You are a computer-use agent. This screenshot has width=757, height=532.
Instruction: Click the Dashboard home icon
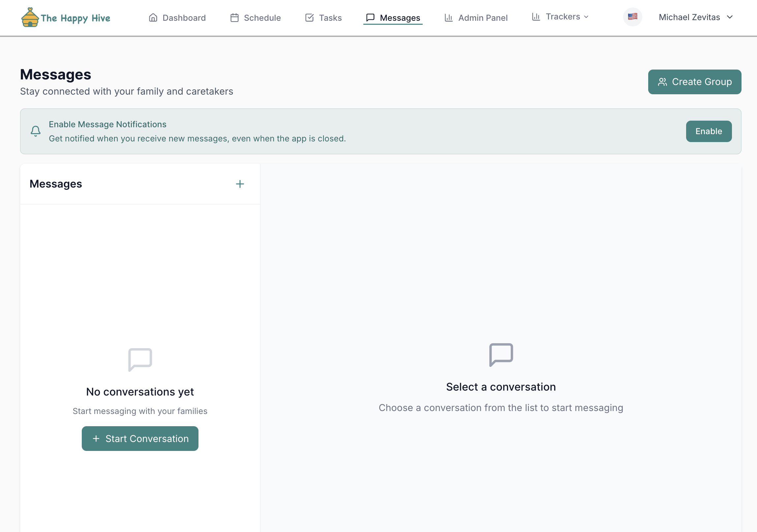click(153, 17)
